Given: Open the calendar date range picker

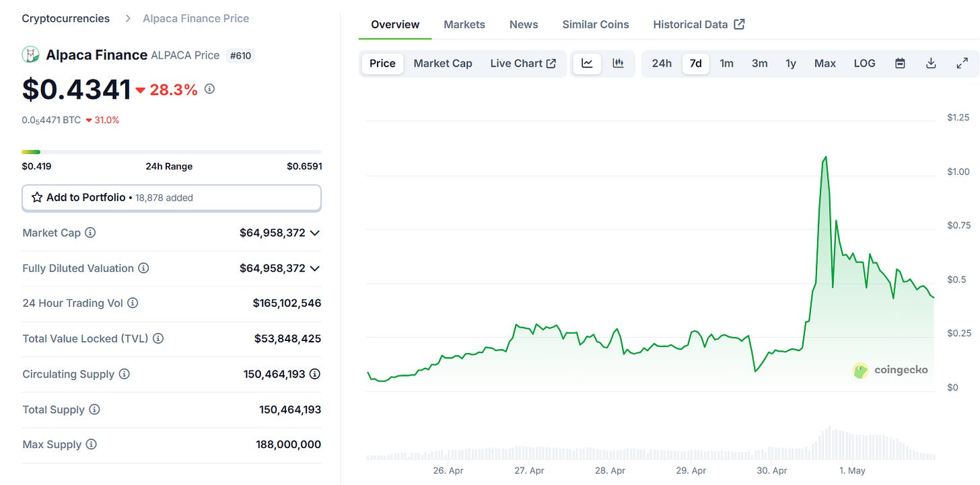Looking at the screenshot, I should pos(900,63).
